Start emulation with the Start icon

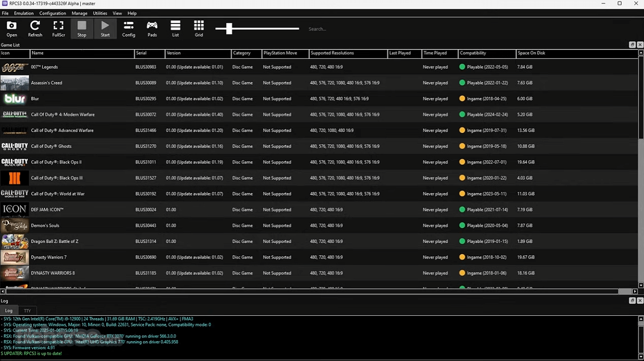coord(105,29)
